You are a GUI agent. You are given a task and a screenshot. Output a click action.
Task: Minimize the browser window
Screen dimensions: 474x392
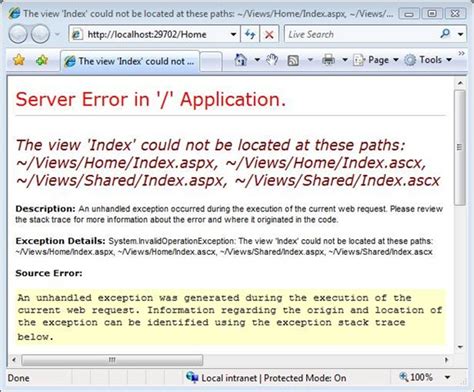(x=409, y=14)
